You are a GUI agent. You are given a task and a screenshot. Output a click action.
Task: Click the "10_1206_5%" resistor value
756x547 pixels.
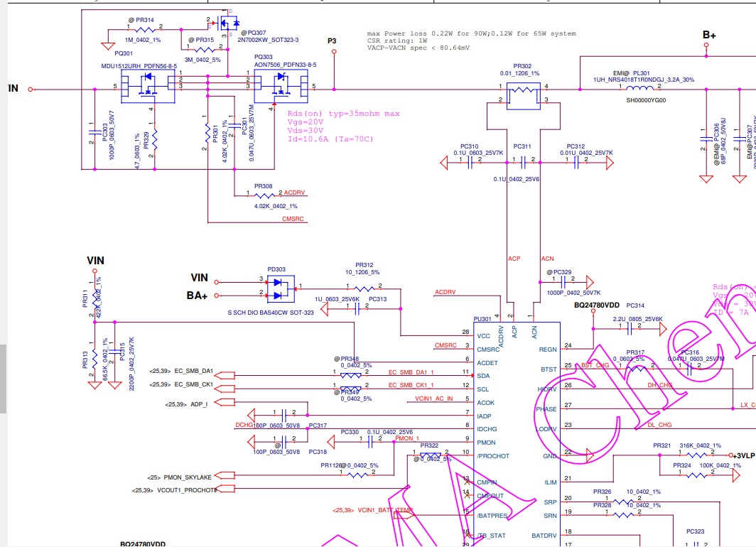362,272
